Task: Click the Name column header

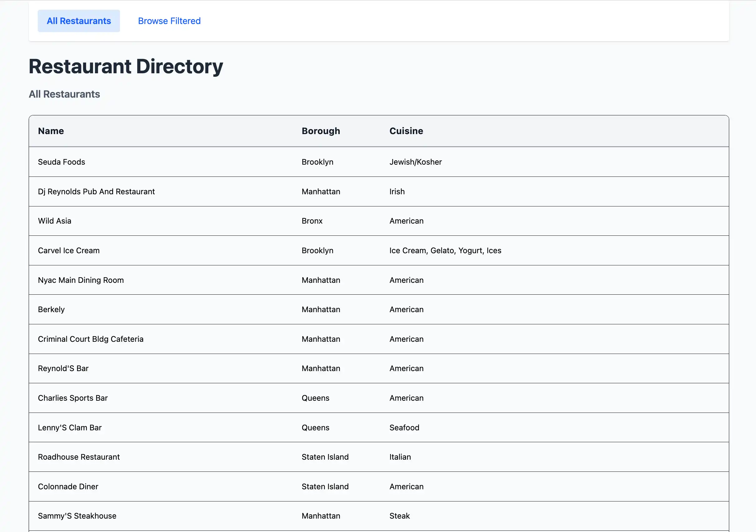Action: (51, 131)
